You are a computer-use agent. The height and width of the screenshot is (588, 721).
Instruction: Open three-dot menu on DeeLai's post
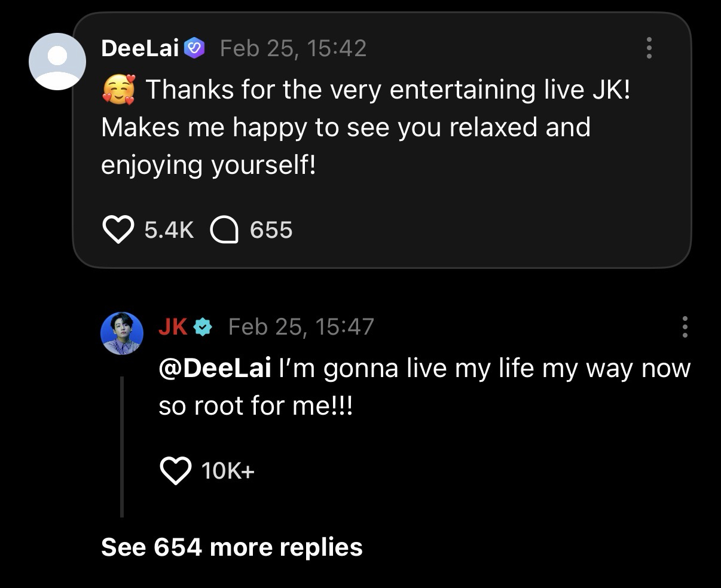tap(649, 48)
